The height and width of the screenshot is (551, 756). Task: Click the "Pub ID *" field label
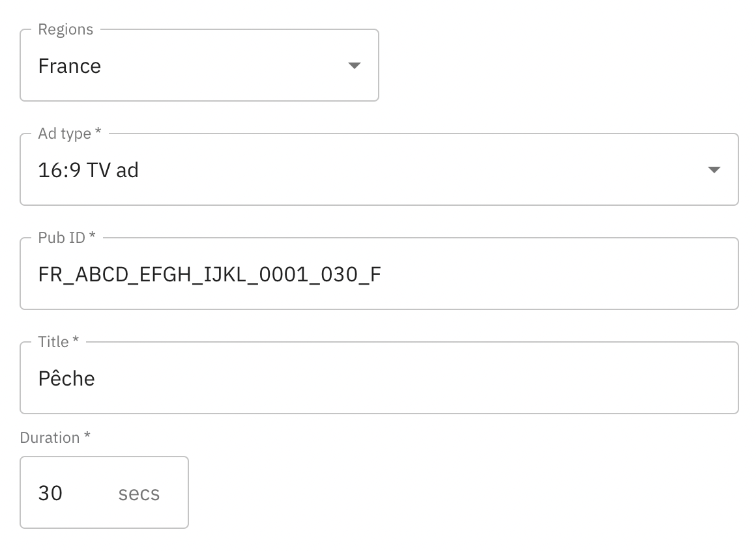coord(66,238)
